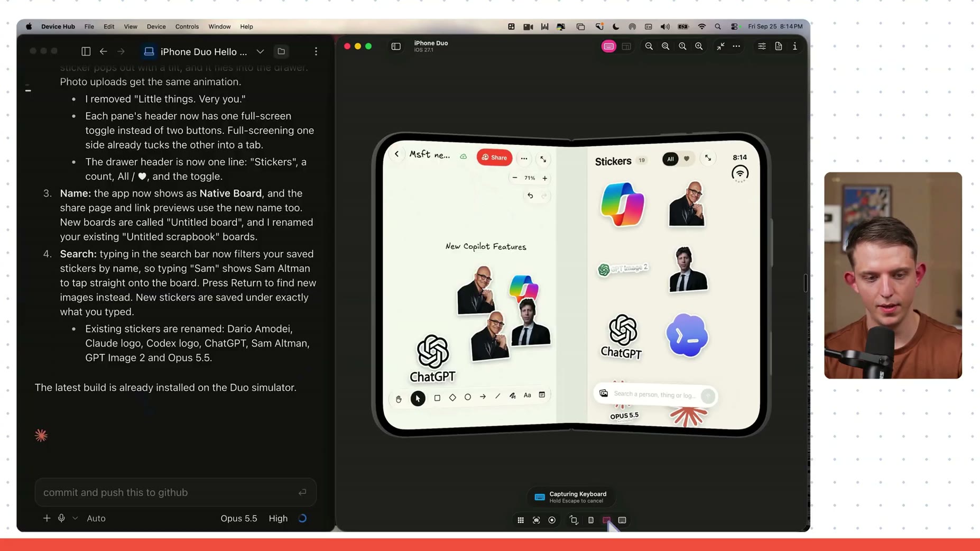
Task: Toggle full-screen for the board pane
Action: (x=543, y=159)
